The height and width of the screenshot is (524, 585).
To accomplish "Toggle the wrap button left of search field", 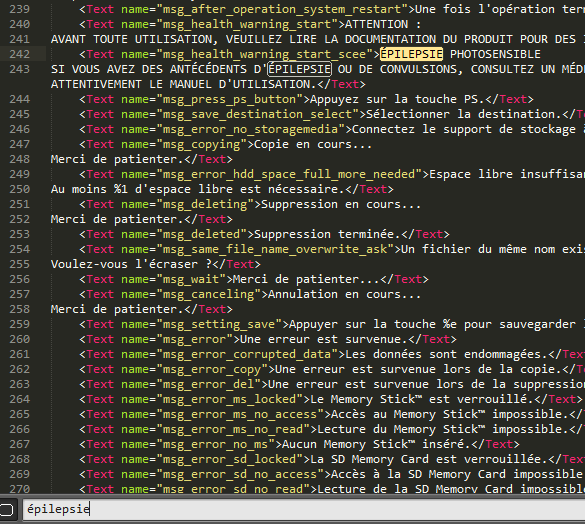I will tap(7, 509).
